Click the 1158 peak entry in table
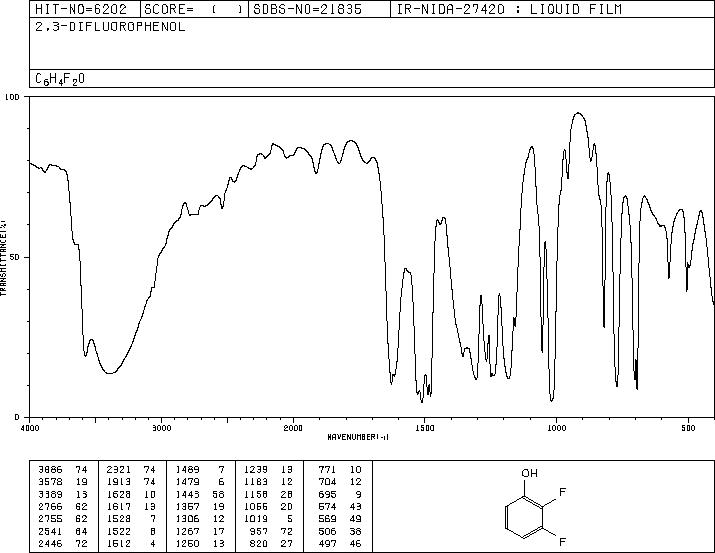This screenshot has height=553, width=715. click(269, 494)
